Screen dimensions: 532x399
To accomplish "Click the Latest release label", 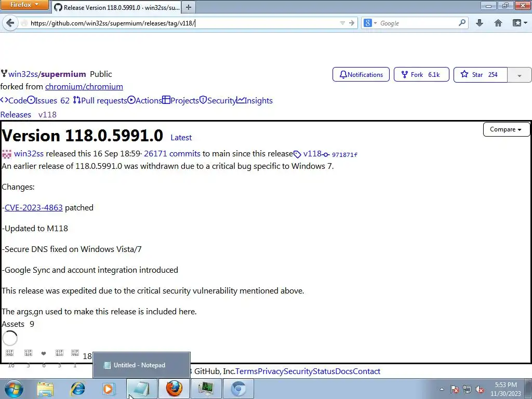I will point(181,137).
